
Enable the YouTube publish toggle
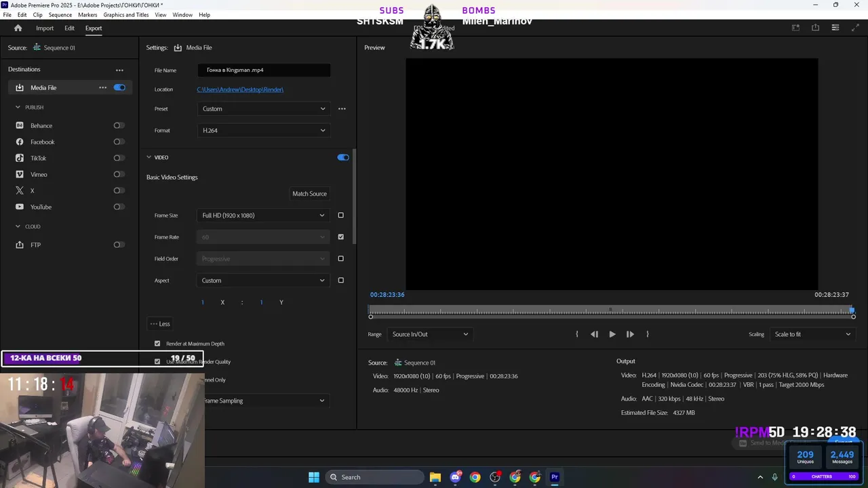pos(119,207)
